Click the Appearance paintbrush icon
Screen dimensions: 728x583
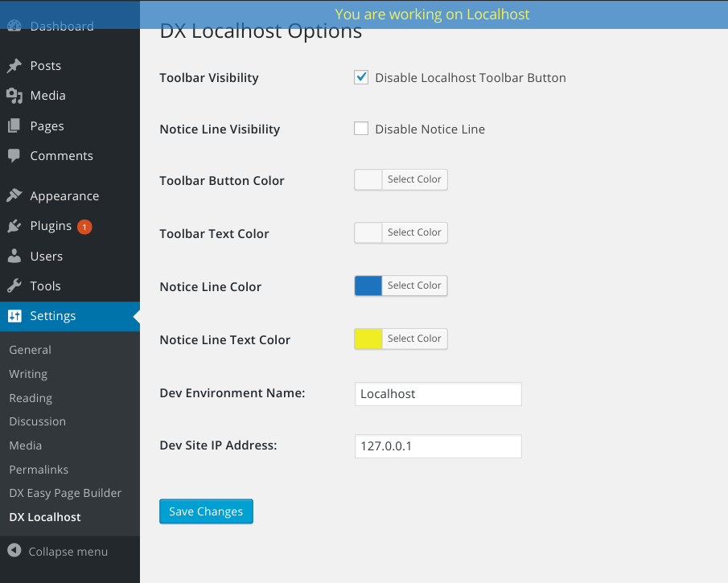coord(14,196)
